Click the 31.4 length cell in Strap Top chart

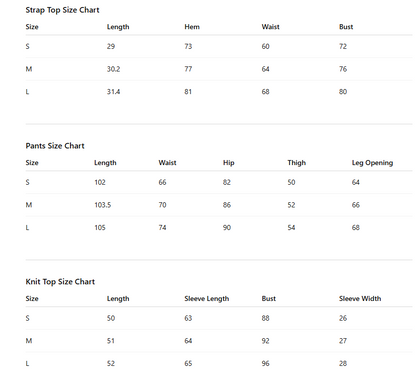coord(113,92)
